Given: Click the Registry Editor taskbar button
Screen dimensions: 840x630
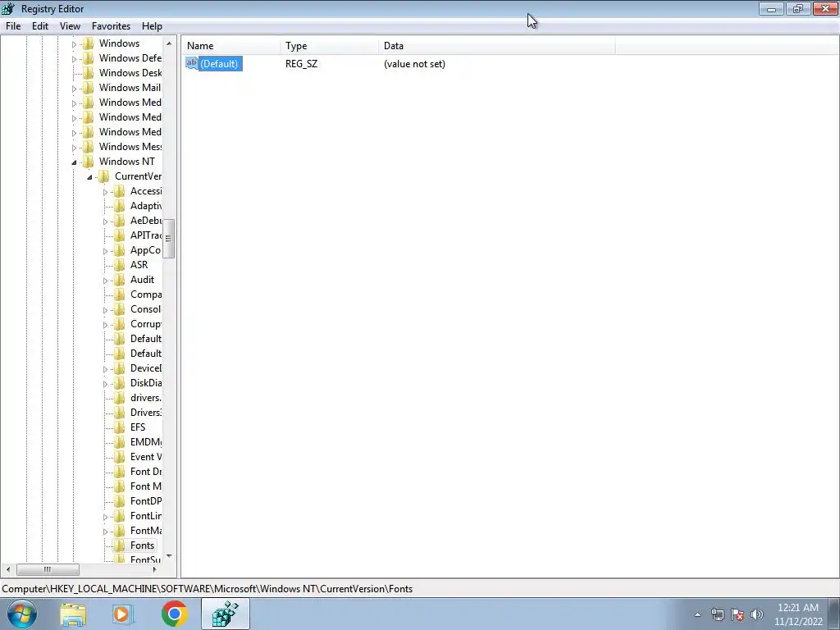Looking at the screenshot, I should tap(225, 614).
